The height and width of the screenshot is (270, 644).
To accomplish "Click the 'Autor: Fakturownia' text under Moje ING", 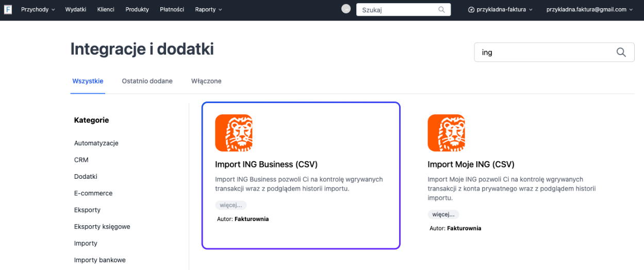I will tap(455, 228).
